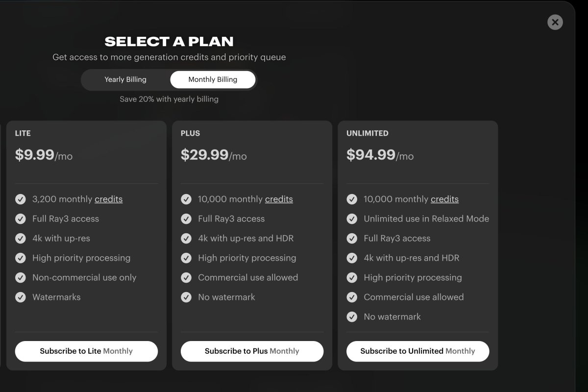Click the PLUS plan heading
588x392 pixels.
coord(190,133)
